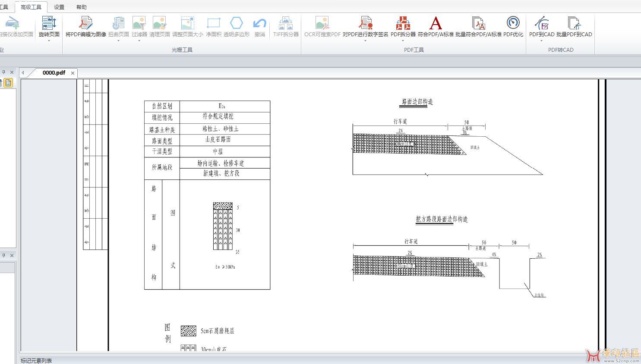This screenshot has width=641, height=364.
Task: Click the 5cm石屑磨耗层 legend entry
Action: pyautogui.click(x=218, y=331)
